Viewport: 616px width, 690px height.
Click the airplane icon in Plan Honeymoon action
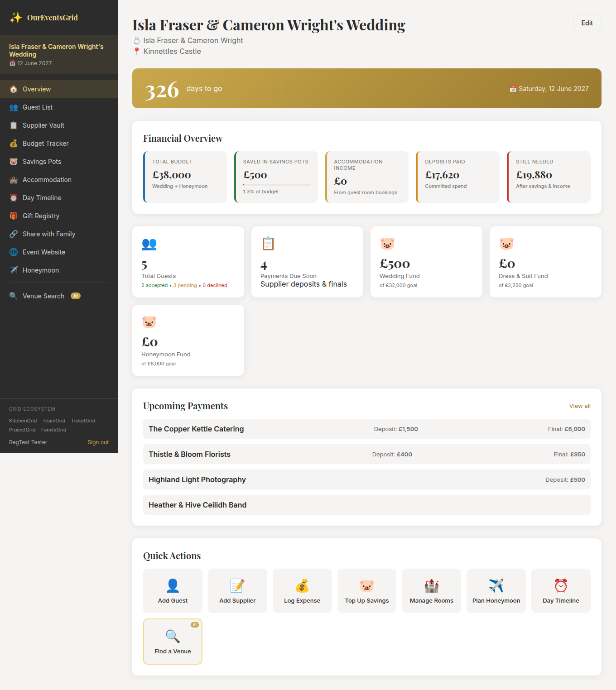tap(496, 585)
